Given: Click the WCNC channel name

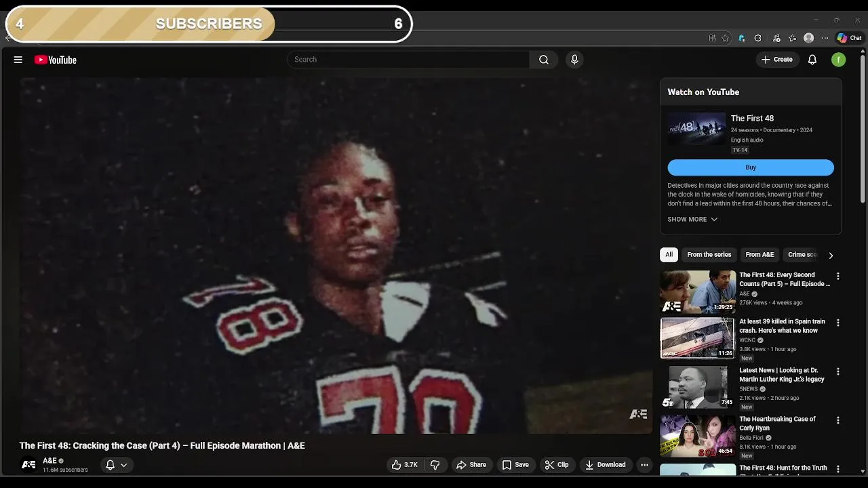Looking at the screenshot, I should coord(747,340).
